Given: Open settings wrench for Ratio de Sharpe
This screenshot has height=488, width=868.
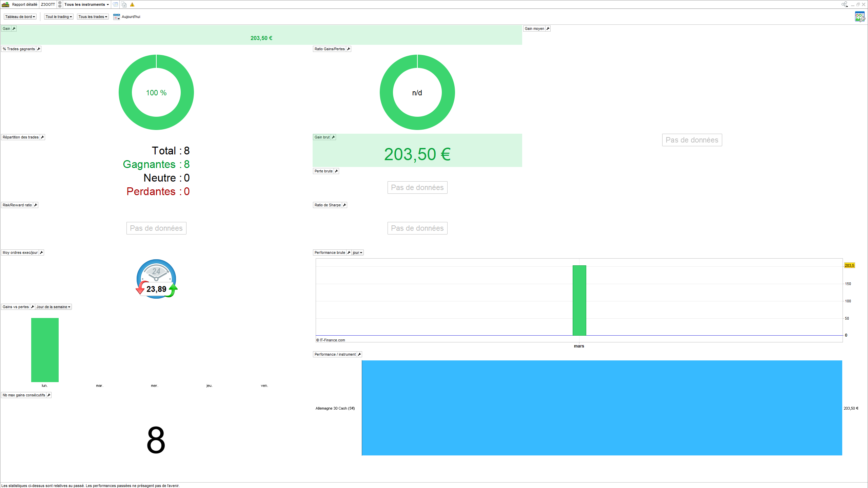Looking at the screenshot, I should 344,205.
